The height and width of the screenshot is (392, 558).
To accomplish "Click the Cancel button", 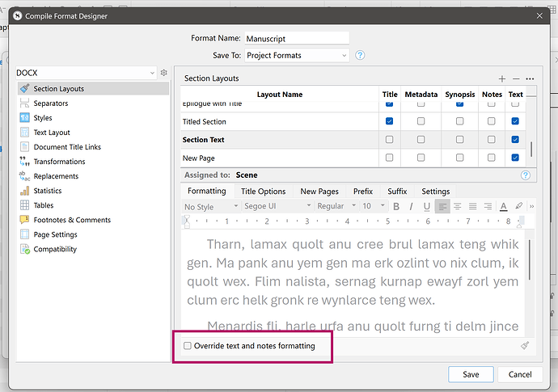I will coord(520,374).
